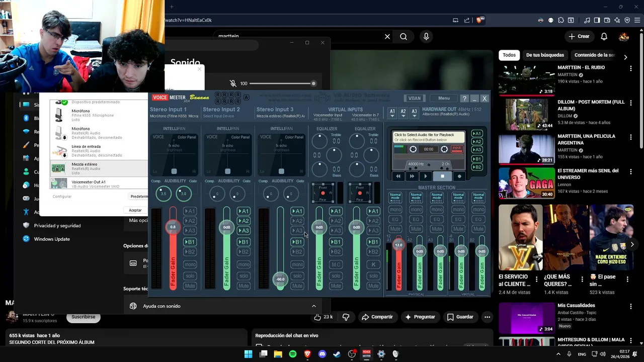Dislike the YouTube video
Viewport: 644px width, 362px height.
coord(346,317)
